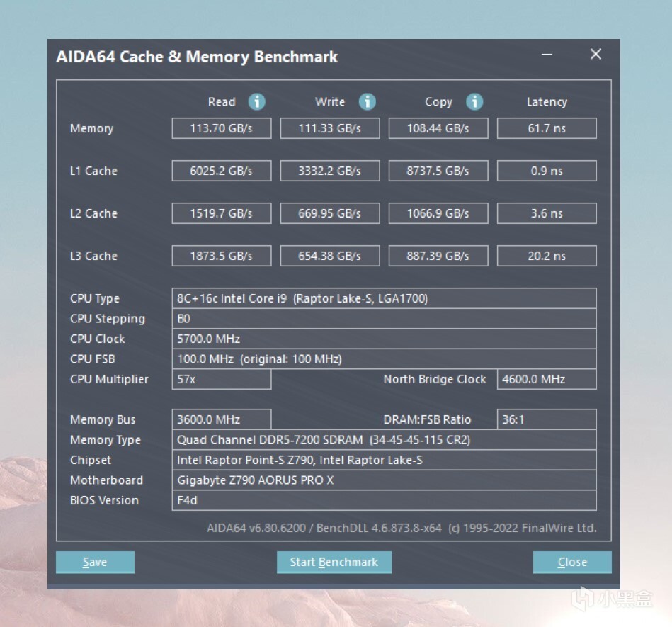
Task: Click the Copy column info icon
Action: (x=474, y=102)
